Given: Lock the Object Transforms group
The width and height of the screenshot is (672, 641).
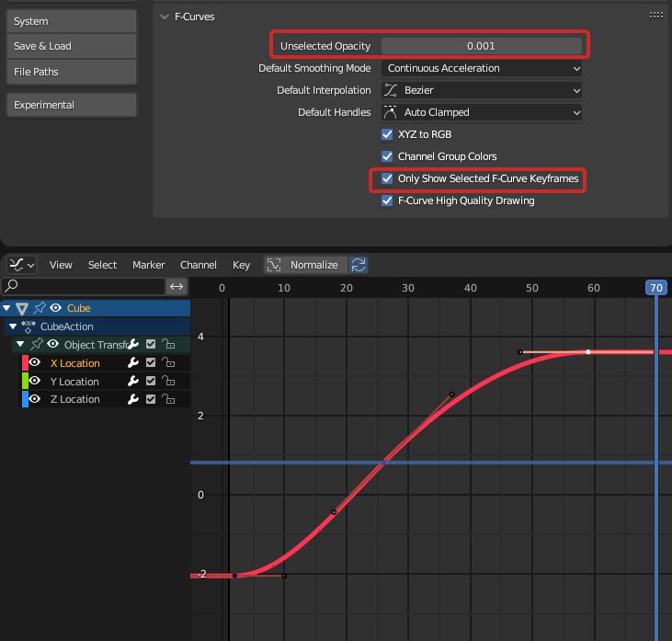Looking at the screenshot, I should [x=168, y=344].
